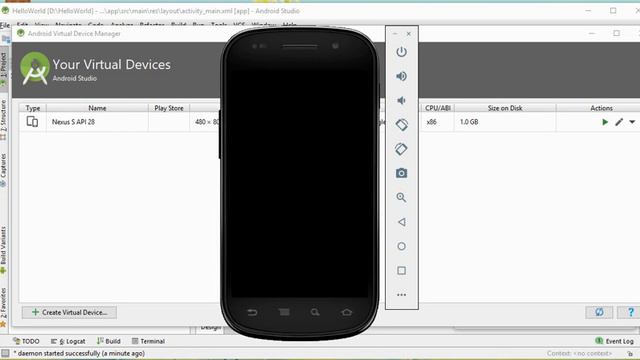Minimize the emulator toolbar

395,34
